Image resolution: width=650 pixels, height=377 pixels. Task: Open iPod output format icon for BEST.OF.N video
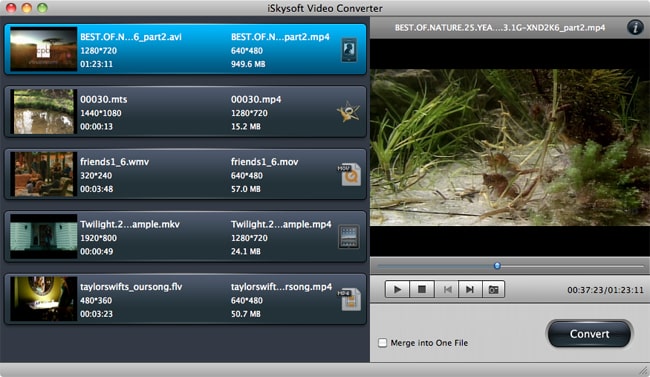pyautogui.click(x=349, y=50)
